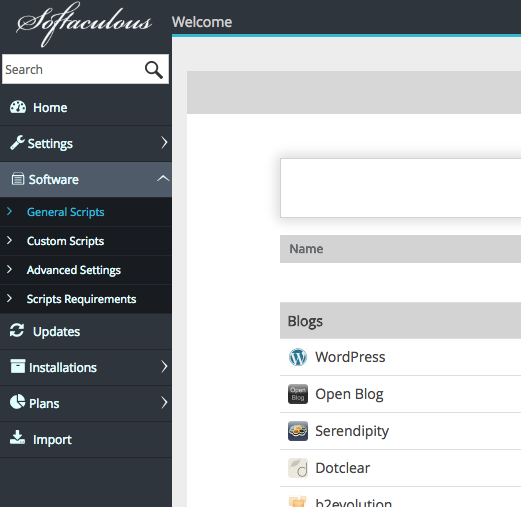
Task: Open the Settings menu item
Action: [x=86, y=144]
